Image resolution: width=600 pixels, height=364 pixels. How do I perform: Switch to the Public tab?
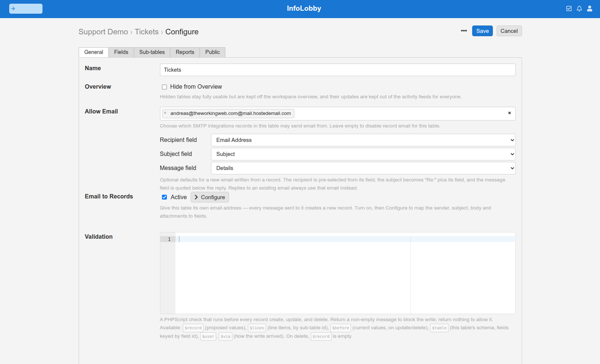(x=212, y=52)
